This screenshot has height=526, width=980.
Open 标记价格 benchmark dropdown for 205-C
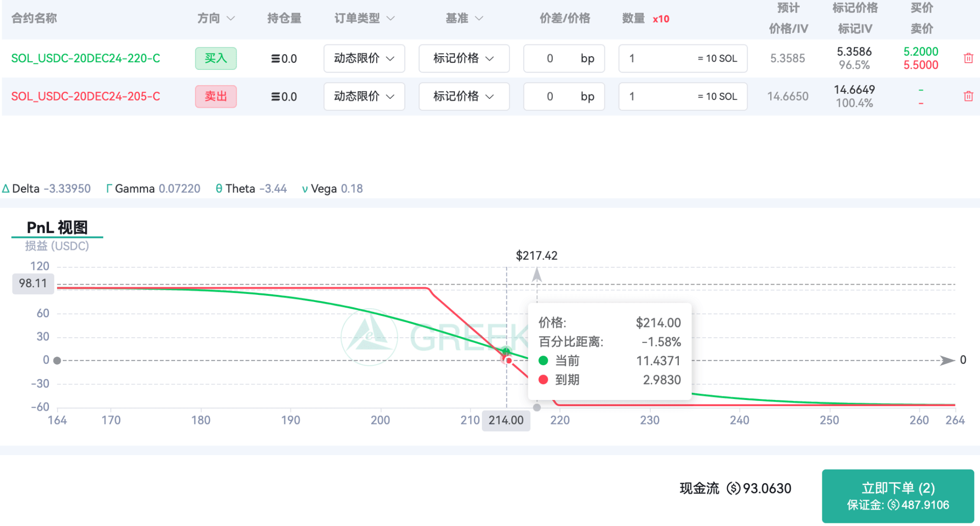464,96
